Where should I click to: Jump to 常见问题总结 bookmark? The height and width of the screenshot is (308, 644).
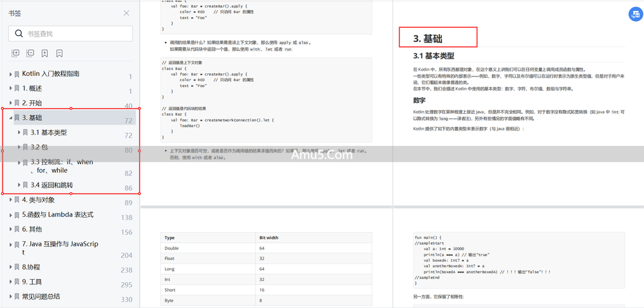click(x=41, y=296)
